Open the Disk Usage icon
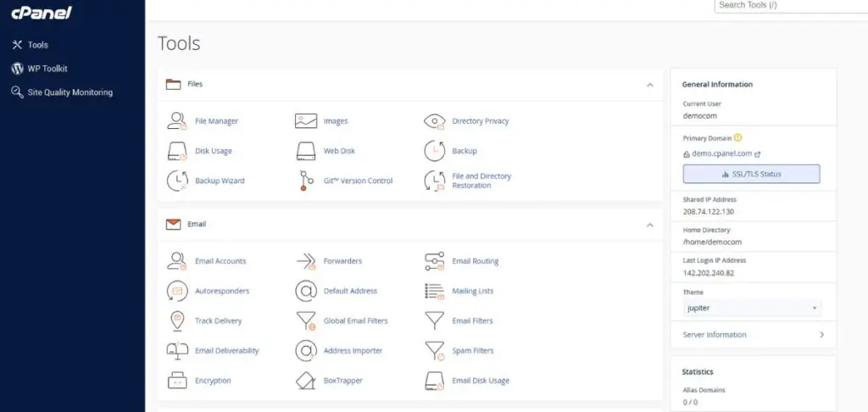This screenshot has width=868, height=412. pos(177,151)
